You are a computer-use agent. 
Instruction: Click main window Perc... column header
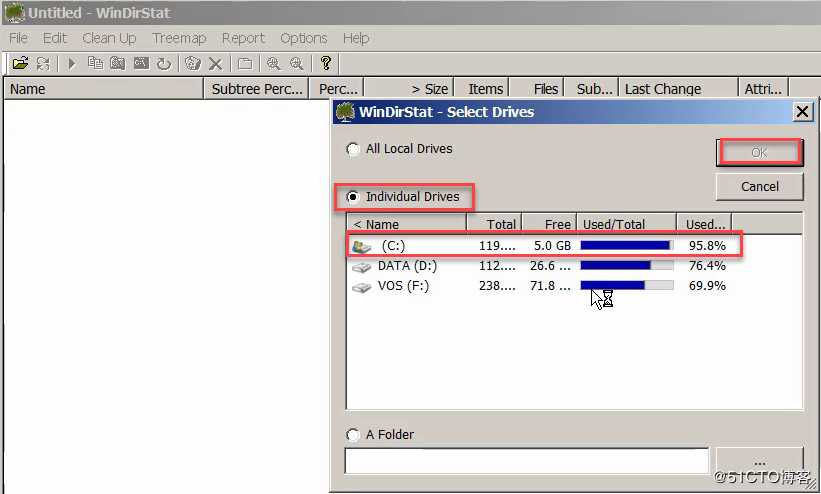click(x=337, y=89)
